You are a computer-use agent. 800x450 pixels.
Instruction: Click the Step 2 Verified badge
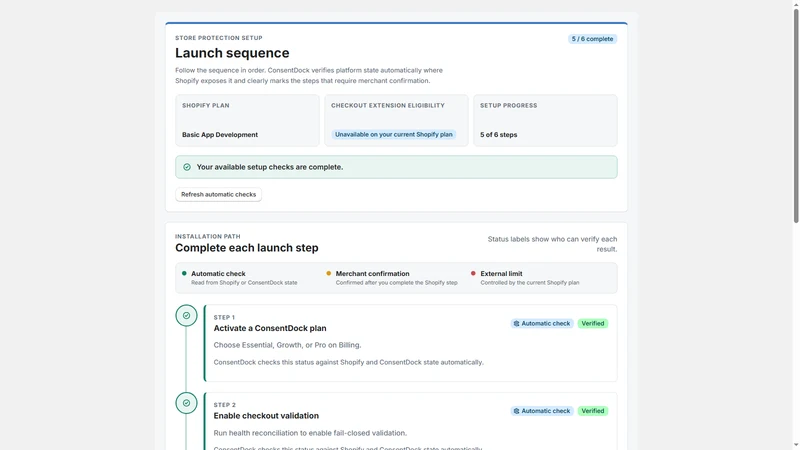592,411
